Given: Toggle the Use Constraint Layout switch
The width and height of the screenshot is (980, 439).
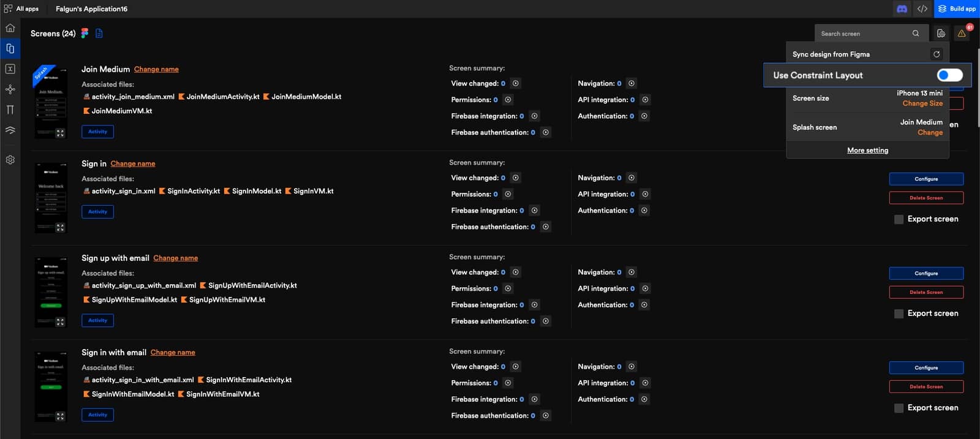Looking at the screenshot, I should click(x=949, y=75).
